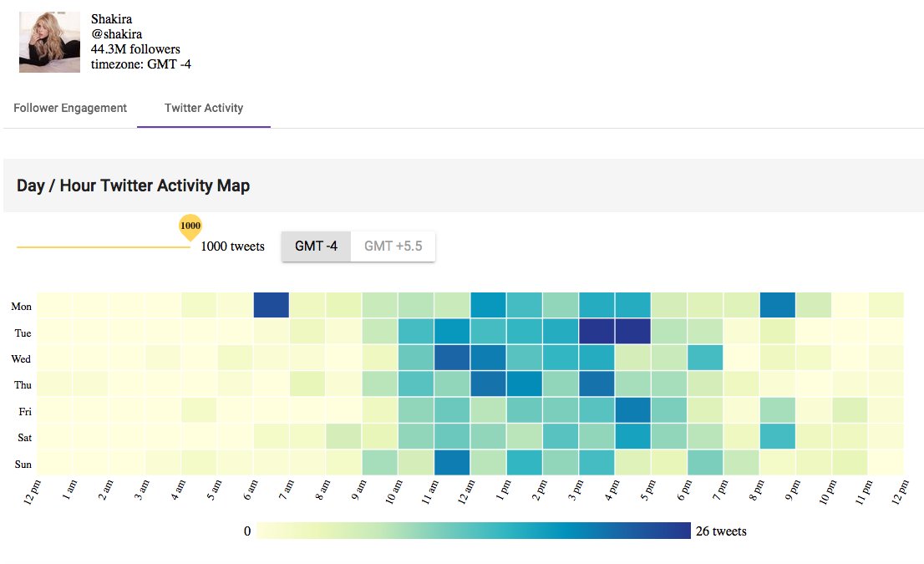Click the 9 am hour axis label
Image resolution: width=924 pixels, height=564 pixels.
pyautogui.click(x=358, y=490)
